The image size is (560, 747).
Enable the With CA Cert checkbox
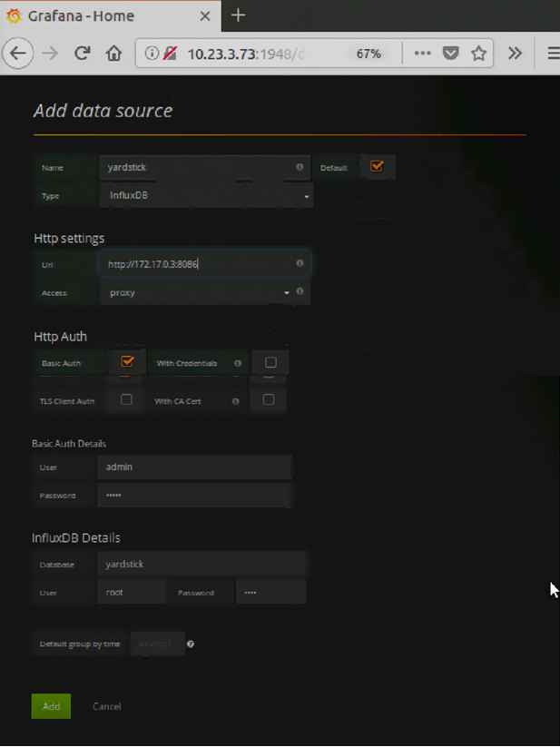click(x=269, y=399)
